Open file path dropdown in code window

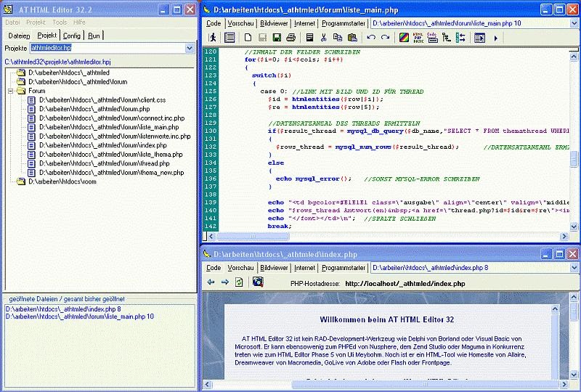[573, 23]
